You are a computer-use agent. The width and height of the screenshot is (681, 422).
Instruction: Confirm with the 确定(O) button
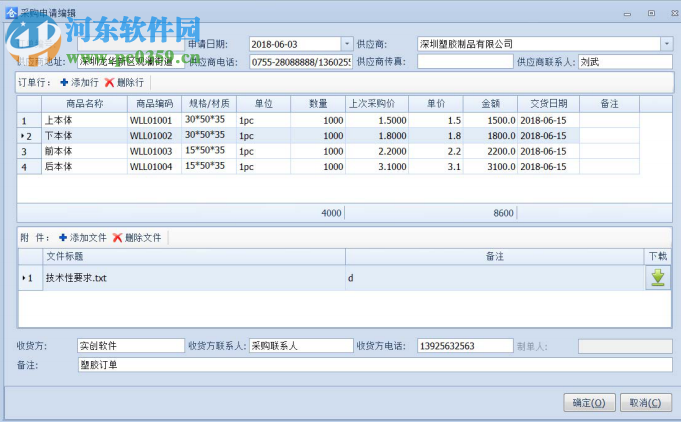[x=589, y=402]
